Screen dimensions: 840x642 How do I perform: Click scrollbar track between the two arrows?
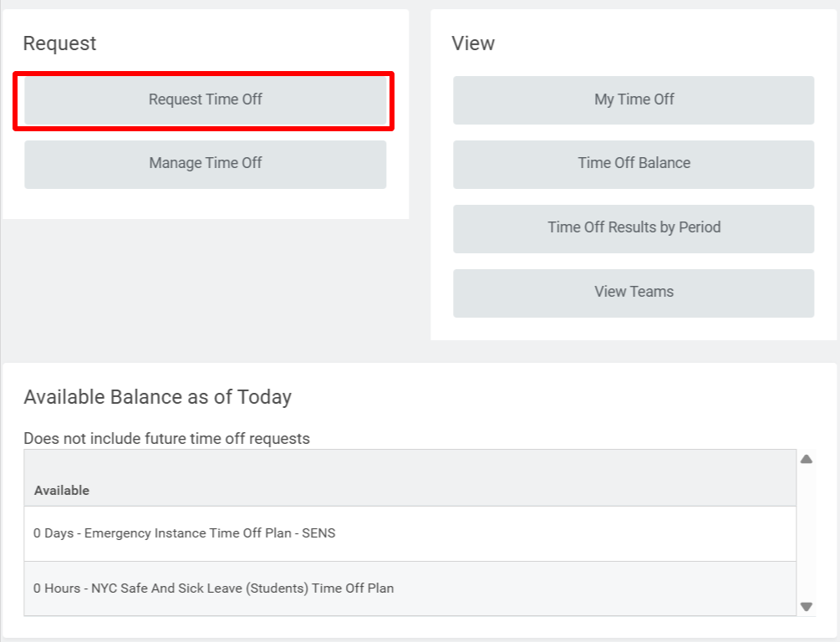pos(807,533)
